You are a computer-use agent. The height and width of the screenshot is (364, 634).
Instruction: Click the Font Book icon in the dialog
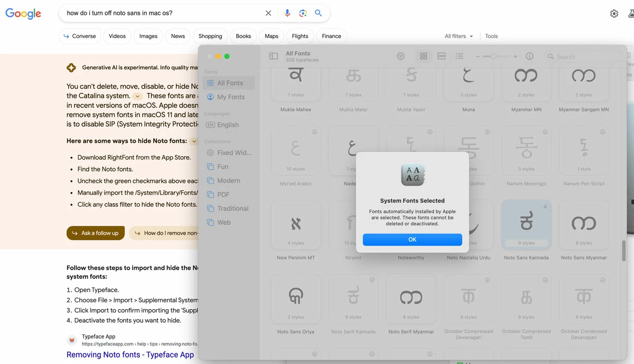412,175
